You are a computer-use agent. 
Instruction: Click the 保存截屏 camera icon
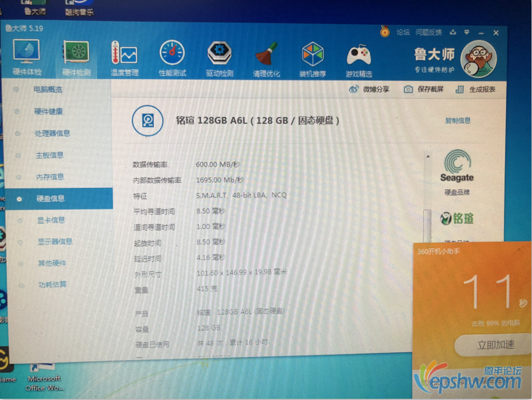coord(408,89)
